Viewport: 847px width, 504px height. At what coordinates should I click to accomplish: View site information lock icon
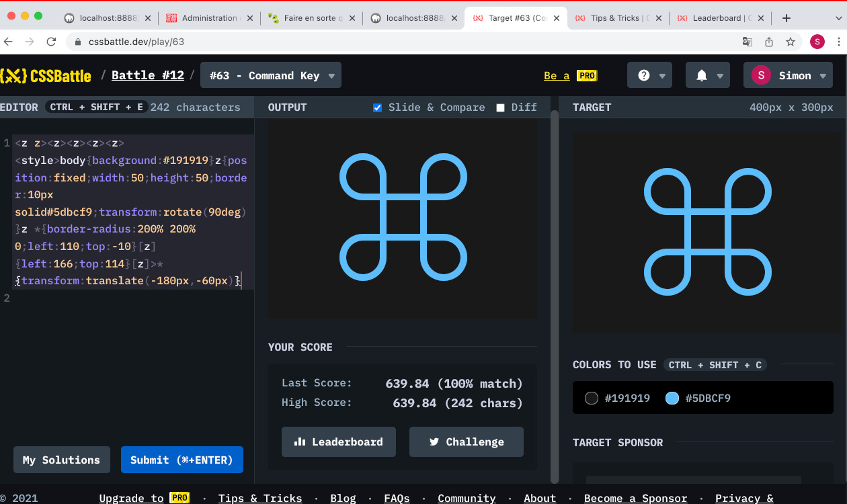78,42
